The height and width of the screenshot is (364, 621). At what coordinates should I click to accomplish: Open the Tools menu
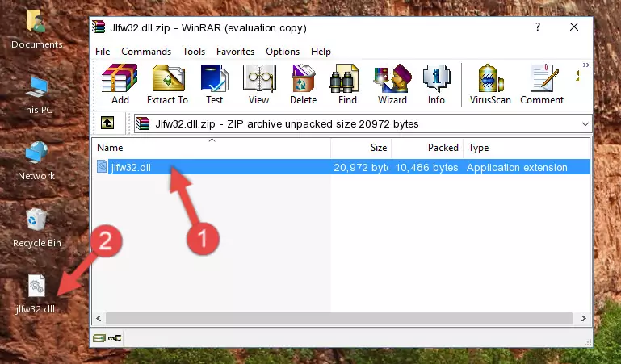tap(194, 52)
